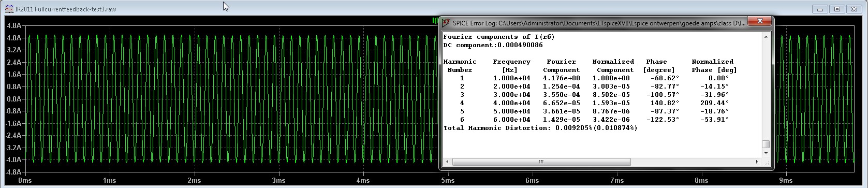Click the 9ms time axis label
Viewport: 868px width, 188px height.
click(x=786, y=181)
